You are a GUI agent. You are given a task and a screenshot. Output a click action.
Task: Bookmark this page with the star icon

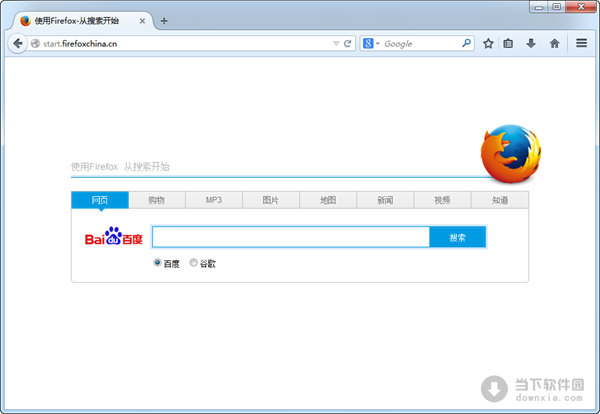coord(488,44)
